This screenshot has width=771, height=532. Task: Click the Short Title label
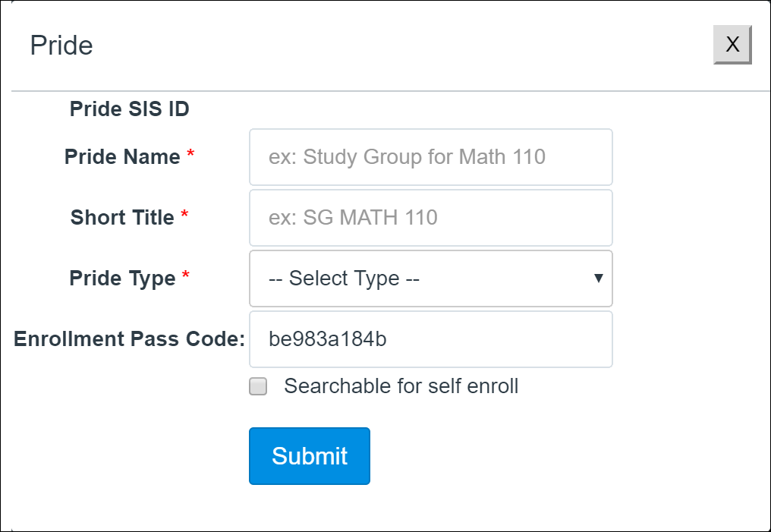point(122,217)
